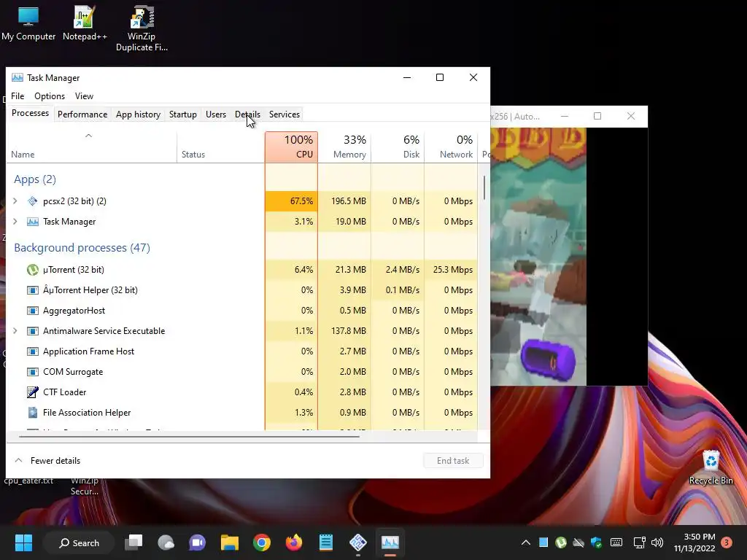Open the Recycle Bin desktop icon
This screenshot has width=747, height=560.
pos(711,467)
